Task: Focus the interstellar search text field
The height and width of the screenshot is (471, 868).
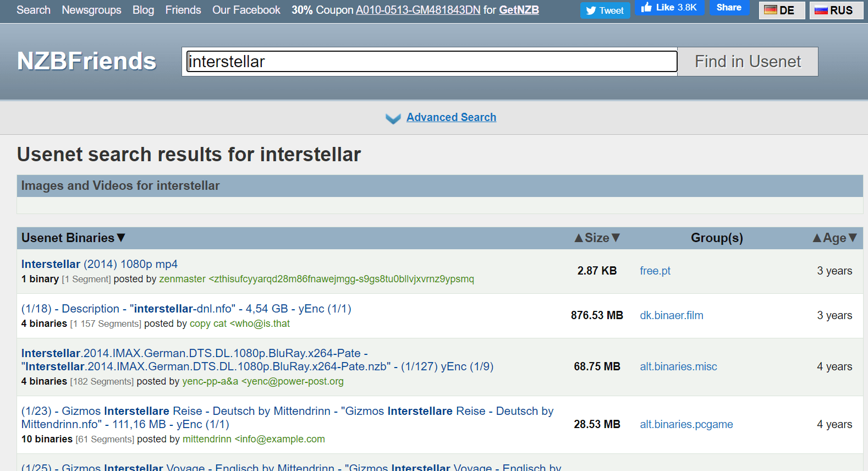Action: (x=432, y=62)
